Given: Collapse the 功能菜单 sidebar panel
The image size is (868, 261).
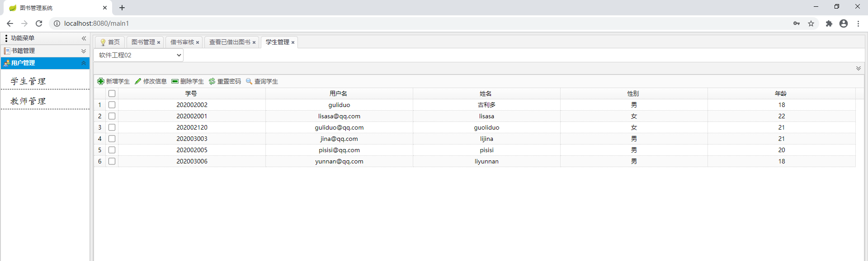Looking at the screenshot, I should coord(84,38).
